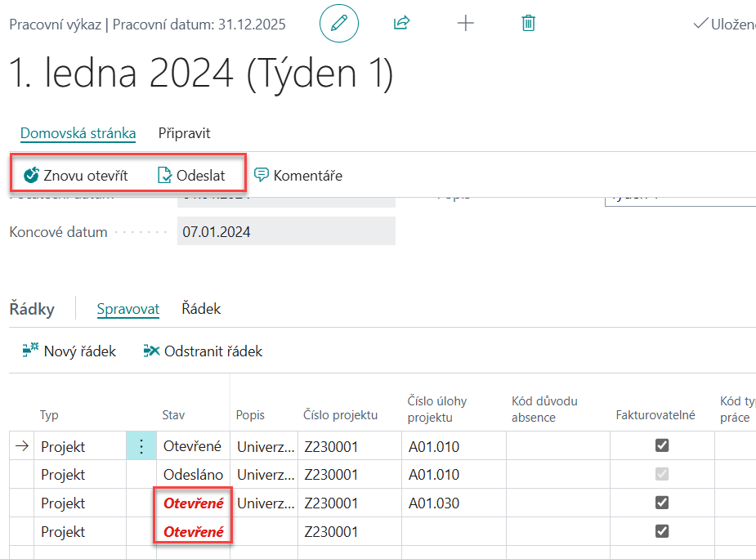Toggle Fakturovatelné checkbox for A01.010 Otevřené row
This screenshot has height=559, width=756.
tap(662, 445)
